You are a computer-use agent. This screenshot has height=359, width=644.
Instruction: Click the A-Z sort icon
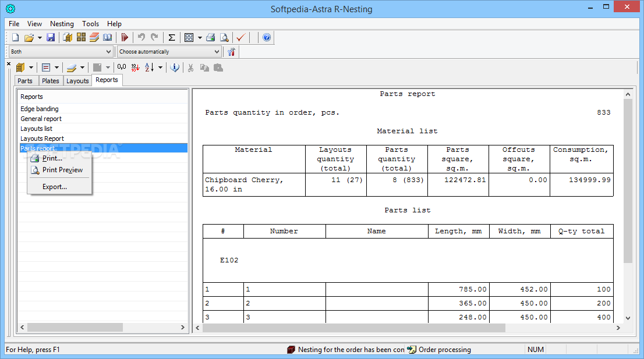point(150,67)
